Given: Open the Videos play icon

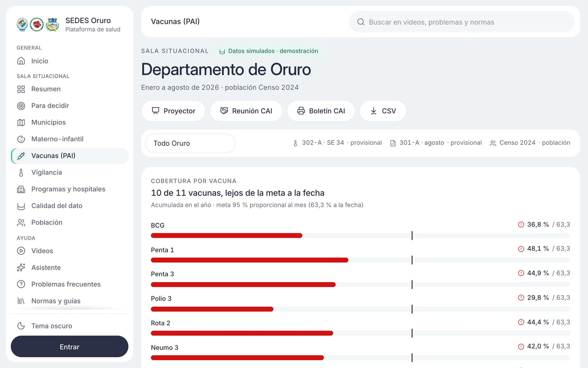Looking at the screenshot, I should [x=21, y=251].
